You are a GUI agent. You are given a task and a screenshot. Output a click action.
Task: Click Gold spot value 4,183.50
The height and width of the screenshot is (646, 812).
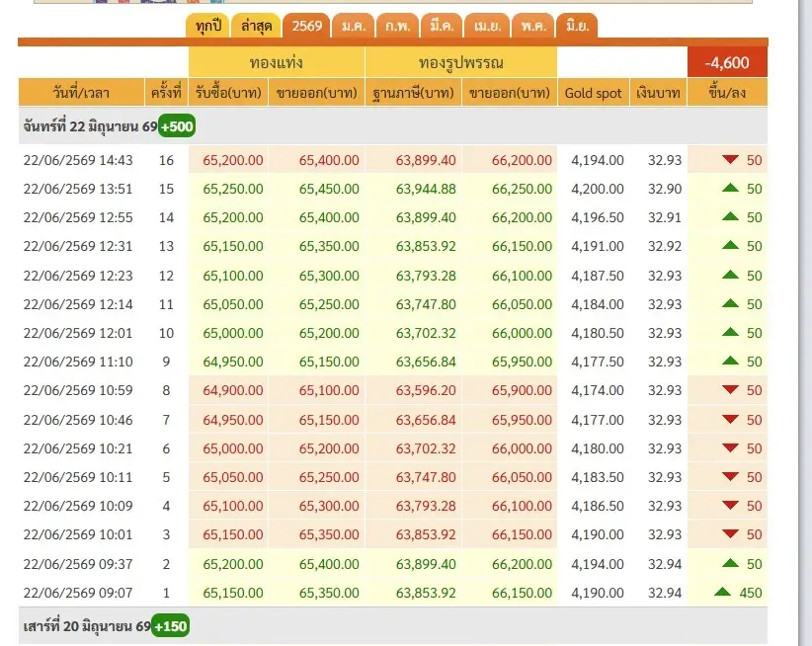597,477
